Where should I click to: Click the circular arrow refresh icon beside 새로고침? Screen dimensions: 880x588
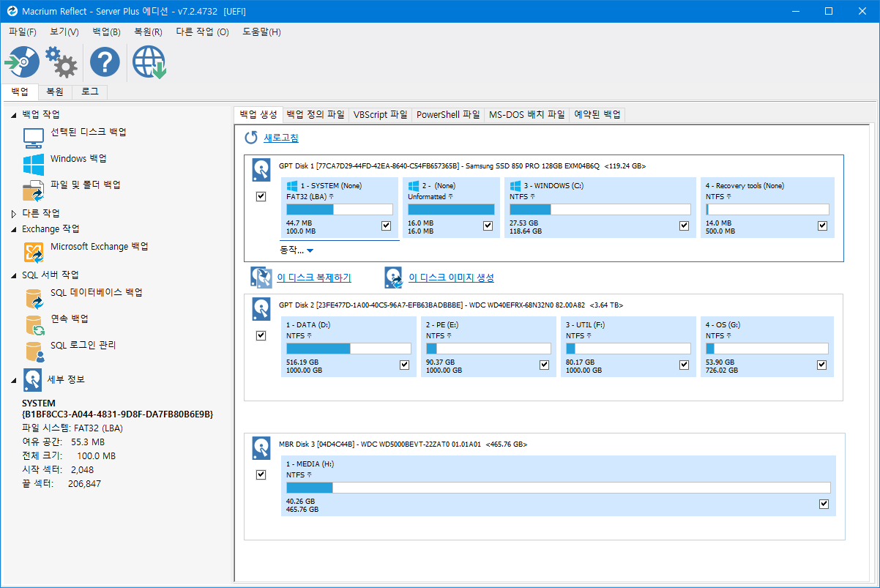[x=251, y=138]
